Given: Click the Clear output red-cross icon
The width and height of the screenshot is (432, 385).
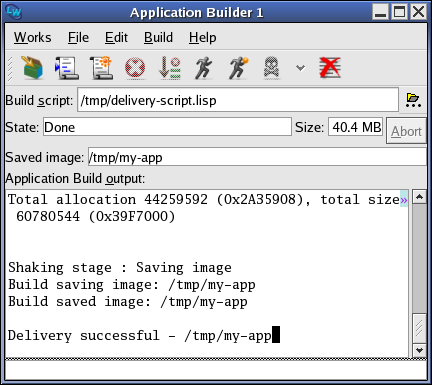Looking at the screenshot, I should pyautogui.click(x=330, y=68).
